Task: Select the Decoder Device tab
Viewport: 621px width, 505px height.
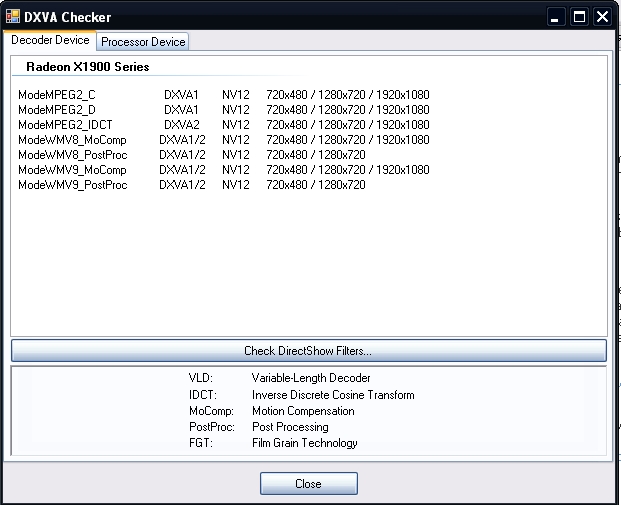Action: click(50, 40)
